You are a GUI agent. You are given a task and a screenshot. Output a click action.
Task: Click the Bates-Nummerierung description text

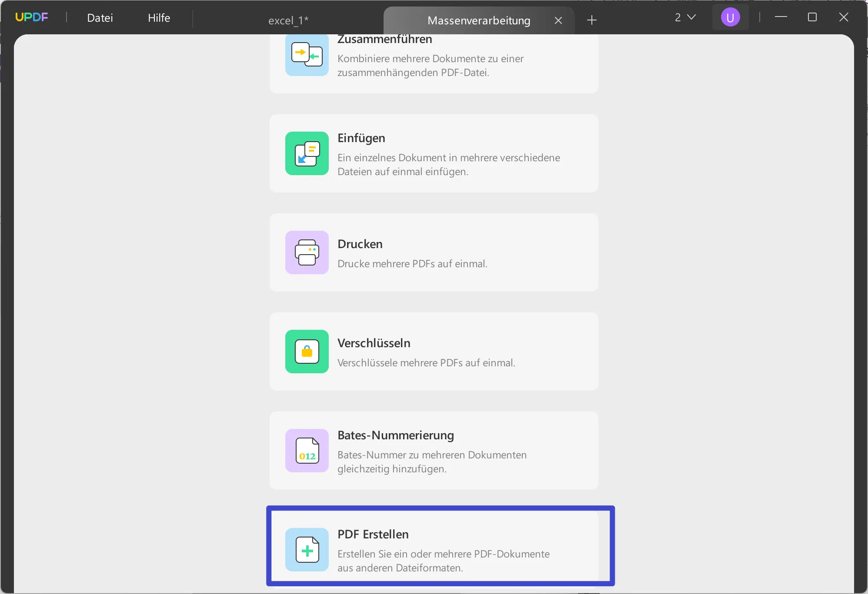[x=431, y=462]
